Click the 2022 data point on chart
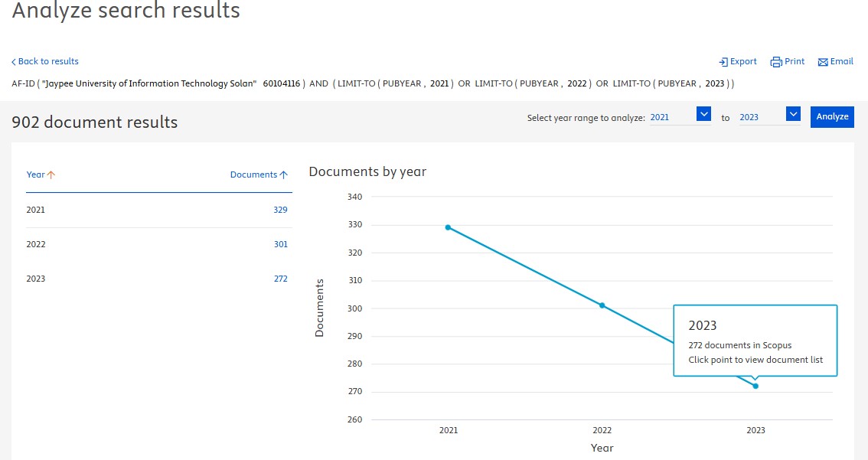The width and height of the screenshot is (868, 460). click(602, 305)
